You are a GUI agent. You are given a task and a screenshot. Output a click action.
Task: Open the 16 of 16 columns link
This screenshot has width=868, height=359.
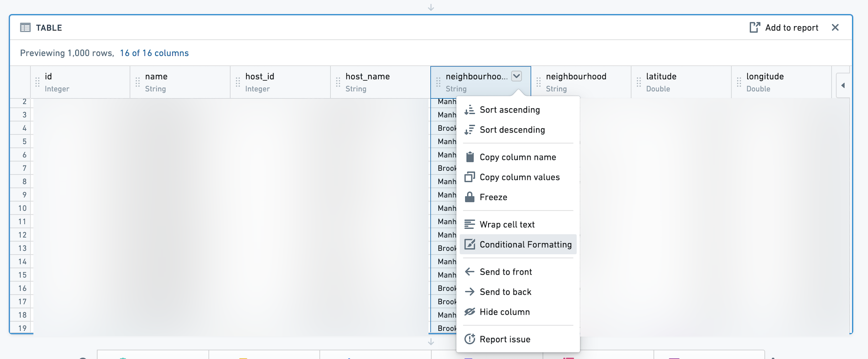coord(154,53)
